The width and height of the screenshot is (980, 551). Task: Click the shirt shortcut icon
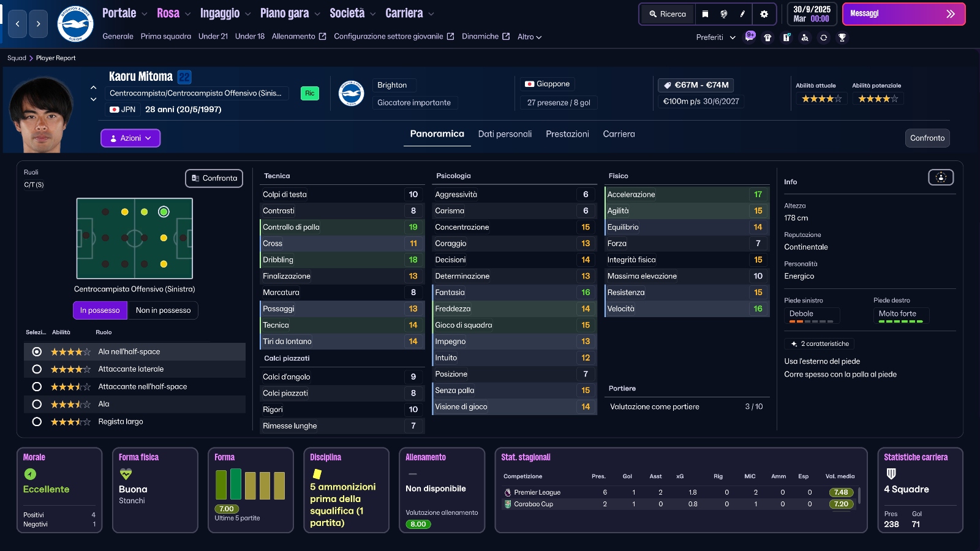(767, 37)
